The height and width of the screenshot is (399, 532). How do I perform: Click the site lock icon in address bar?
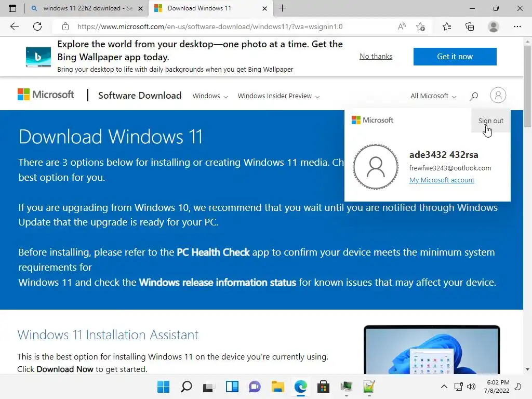[65, 26]
